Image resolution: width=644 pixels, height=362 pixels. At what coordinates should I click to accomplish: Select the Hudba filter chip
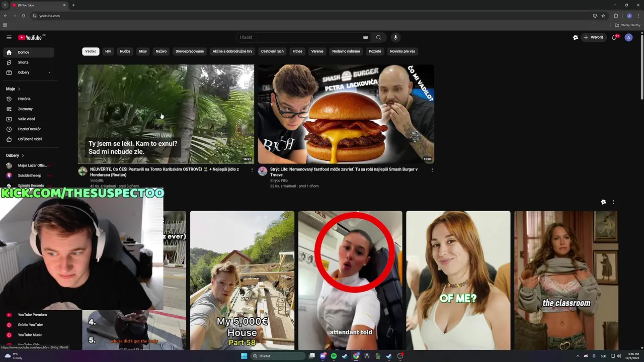125,51
